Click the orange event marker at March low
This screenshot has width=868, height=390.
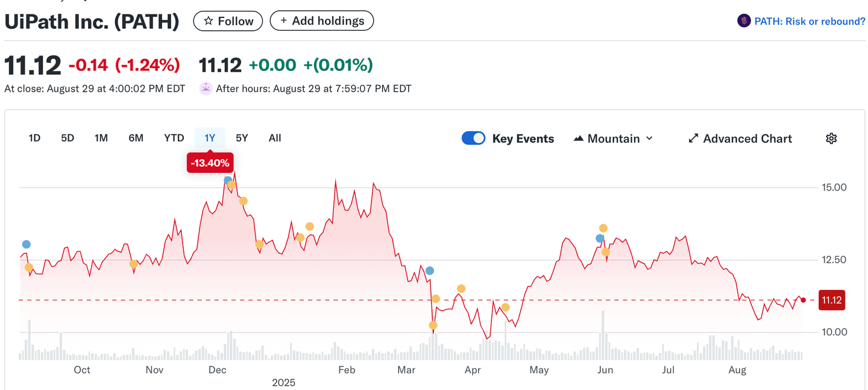click(x=433, y=326)
